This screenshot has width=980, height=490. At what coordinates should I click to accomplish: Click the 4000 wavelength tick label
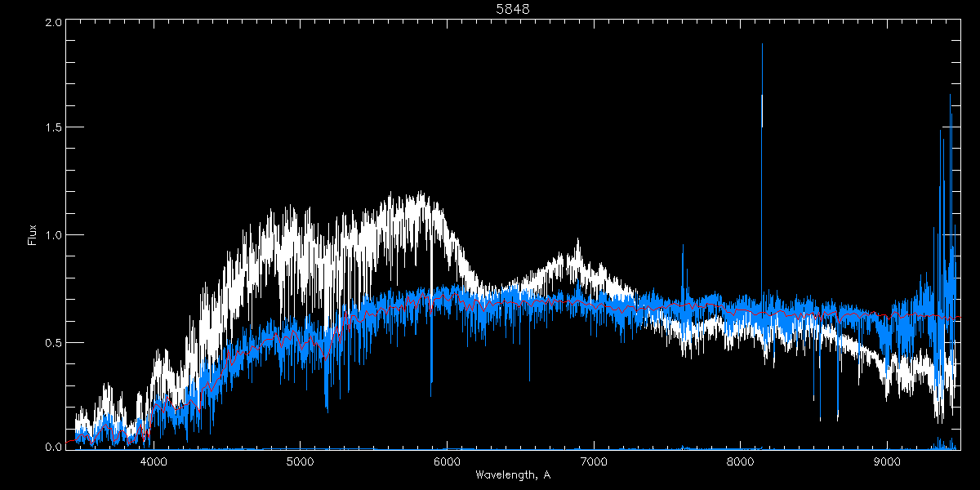pyautogui.click(x=154, y=462)
